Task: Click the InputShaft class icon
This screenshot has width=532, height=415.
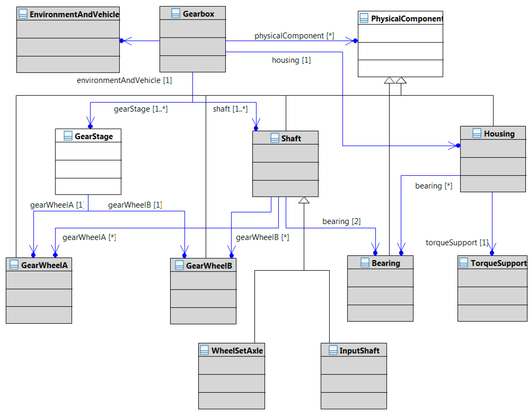Action: 333,350
